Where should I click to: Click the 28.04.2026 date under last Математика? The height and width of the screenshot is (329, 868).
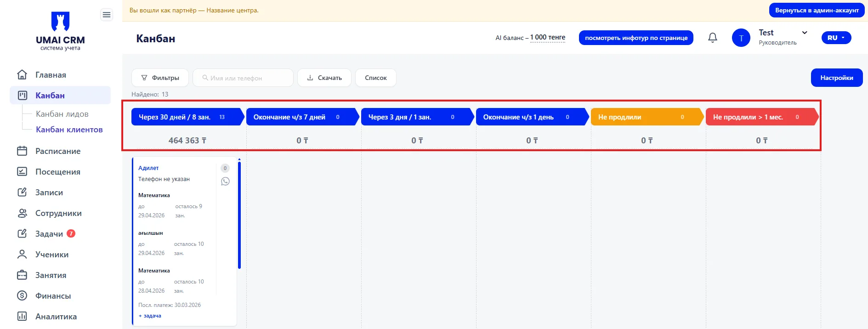tap(152, 290)
